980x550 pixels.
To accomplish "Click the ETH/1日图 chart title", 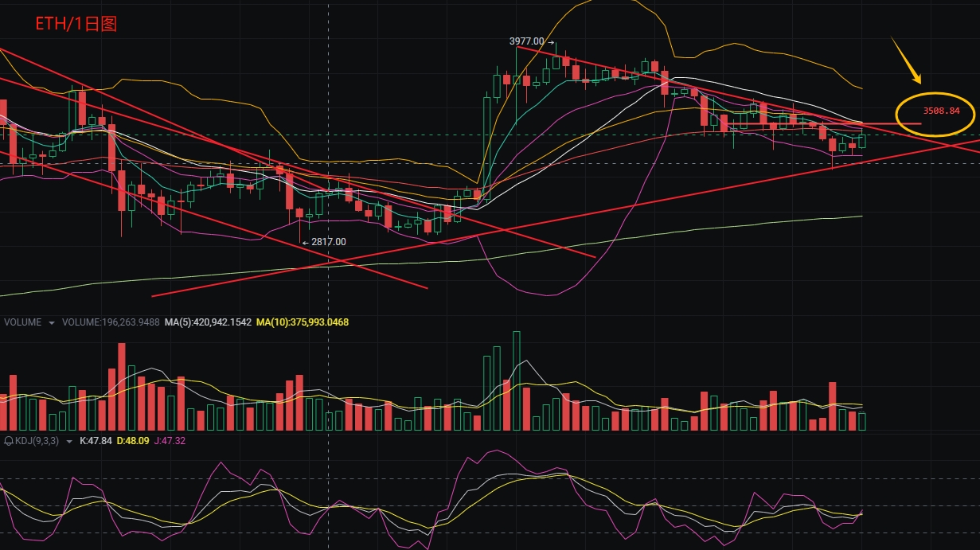I will coord(76,24).
